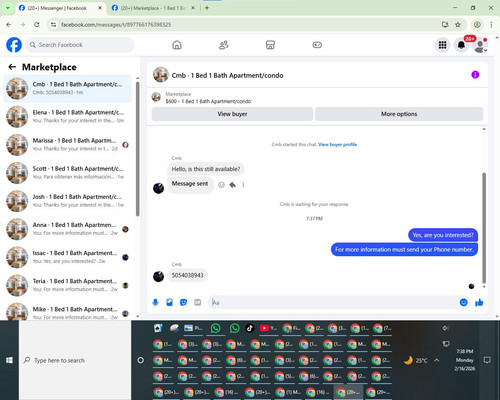Open a new browser tab
The width and height of the screenshot is (500, 400).
click(207, 8)
